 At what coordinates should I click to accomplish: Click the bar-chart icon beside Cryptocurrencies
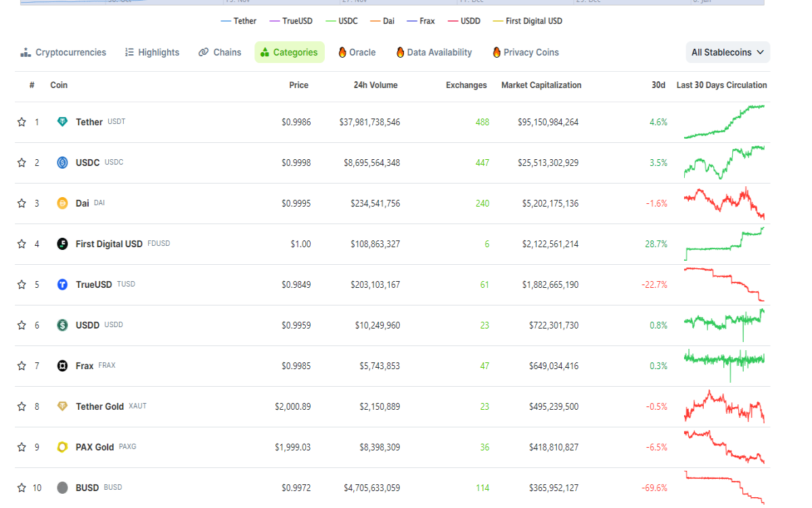pos(25,52)
